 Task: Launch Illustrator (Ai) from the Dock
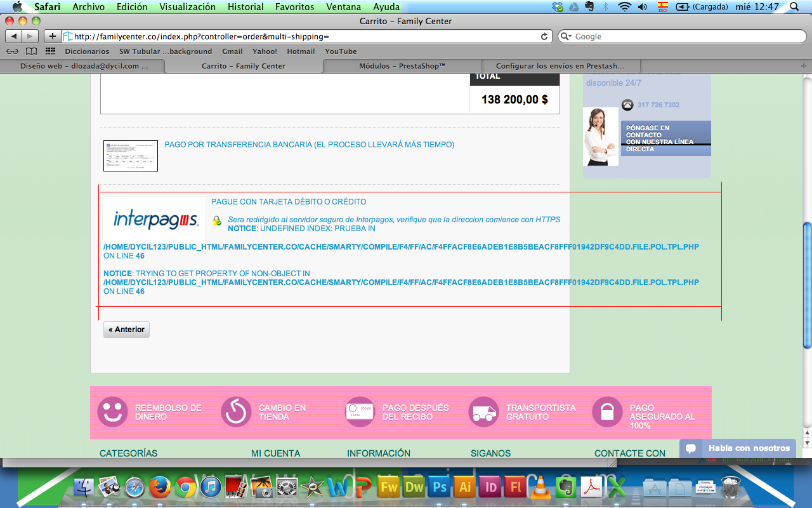tap(465, 487)
